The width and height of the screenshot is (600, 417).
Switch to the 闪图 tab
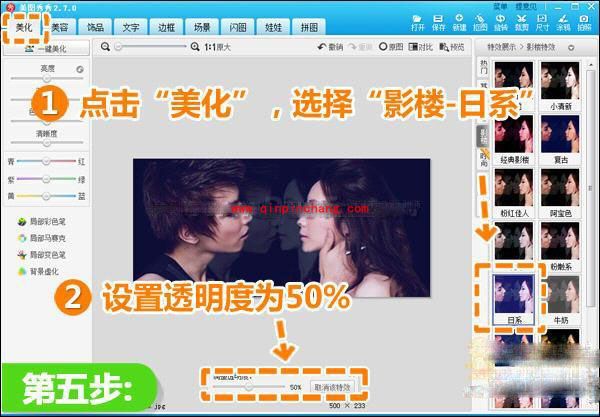238,27
